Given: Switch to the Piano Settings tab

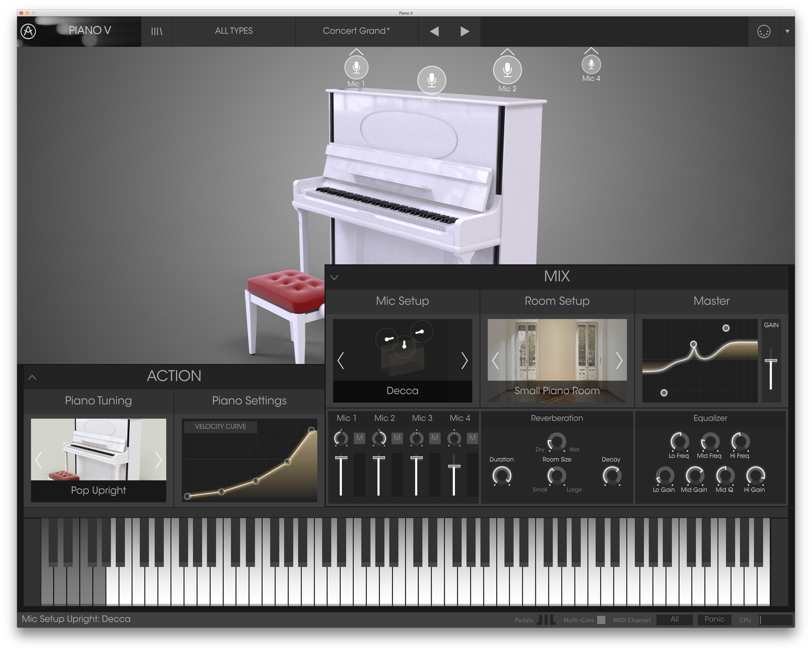Looking at the screenshot, I should (248, 400).
